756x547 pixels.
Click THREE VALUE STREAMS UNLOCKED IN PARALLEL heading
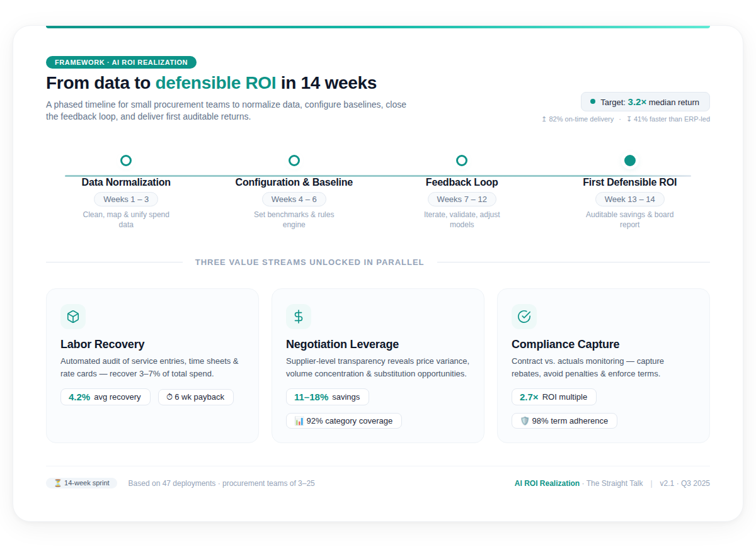coord(309,262)
